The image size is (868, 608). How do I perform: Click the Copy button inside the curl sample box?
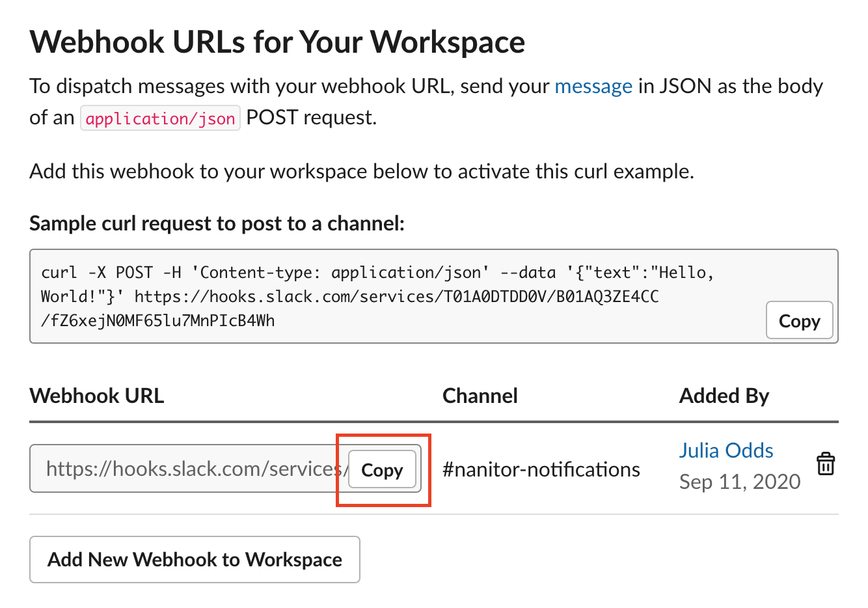coord(799,320)
